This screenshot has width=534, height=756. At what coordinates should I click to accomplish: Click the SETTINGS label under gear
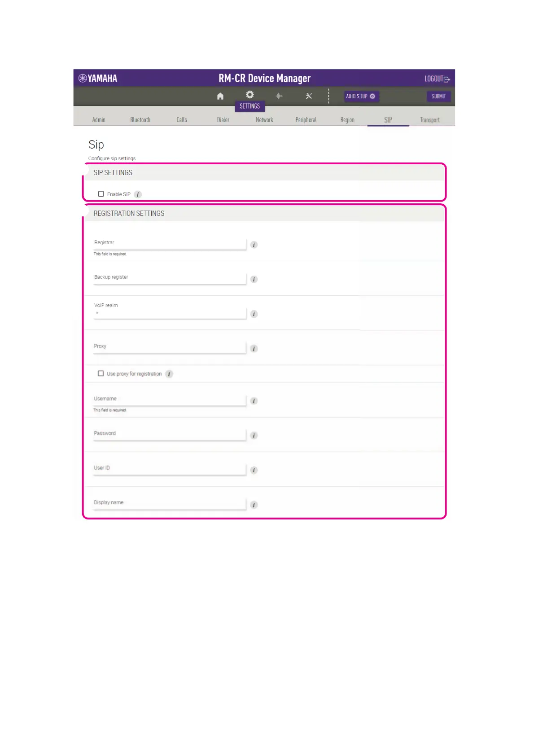[x=249, y=106]
